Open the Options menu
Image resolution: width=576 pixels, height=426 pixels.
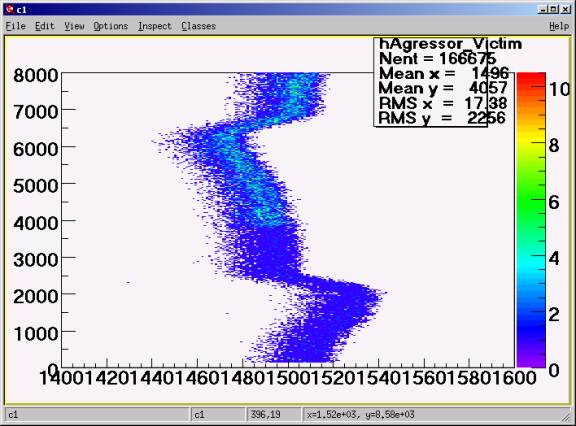(111, 26)
